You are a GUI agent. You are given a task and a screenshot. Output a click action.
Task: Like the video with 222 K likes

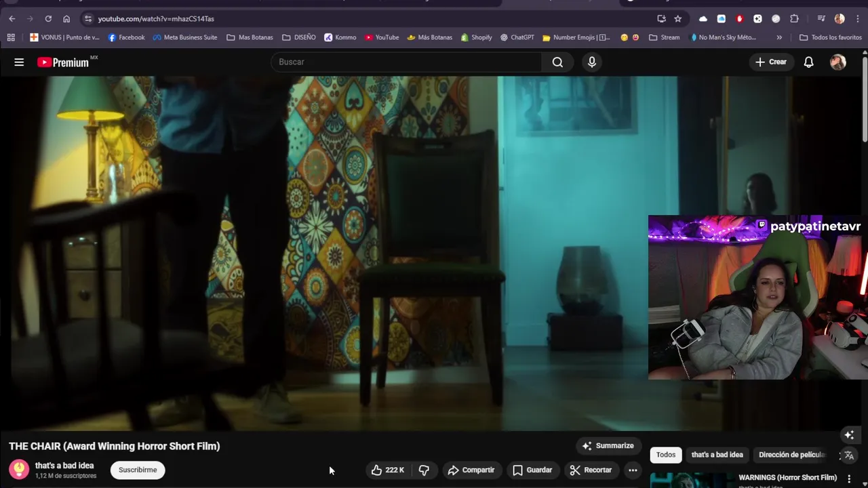[387, 470]
